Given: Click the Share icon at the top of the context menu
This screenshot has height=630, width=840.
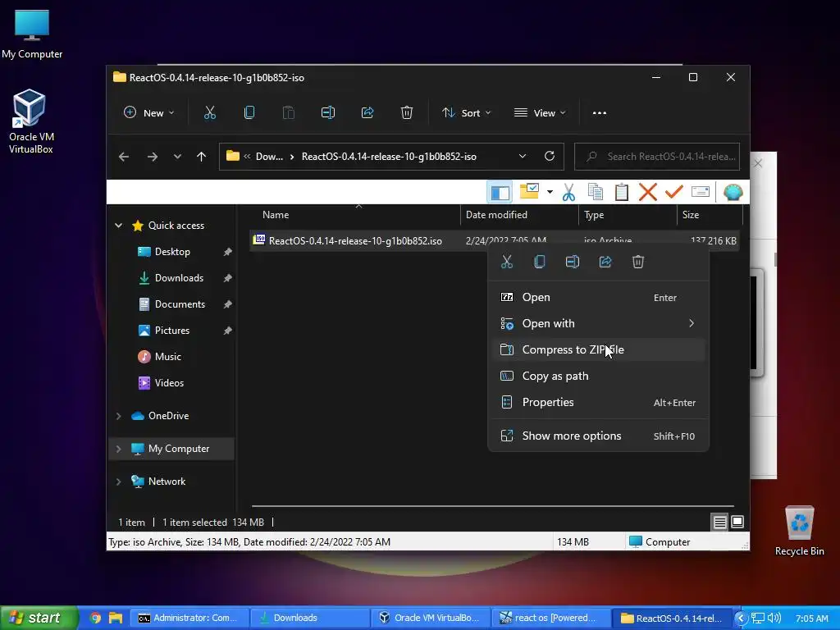Looking at the screenshot, I should 605,262.
